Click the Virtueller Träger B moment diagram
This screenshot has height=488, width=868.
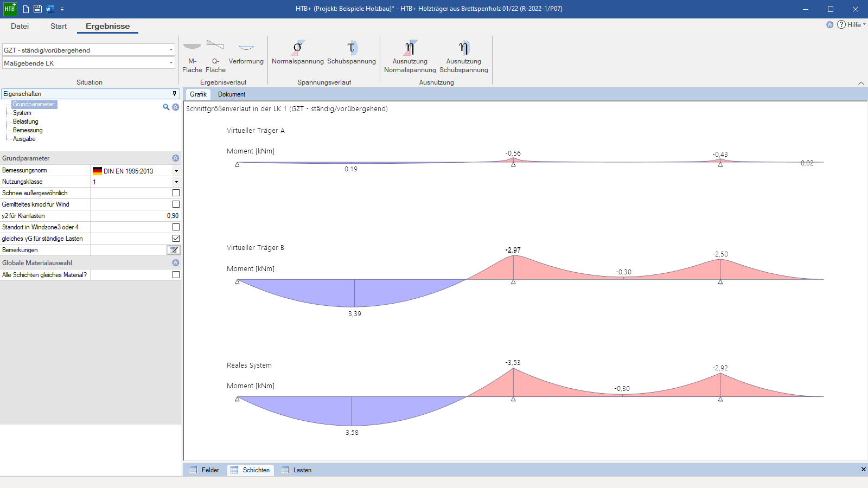(x=531, y=280)
